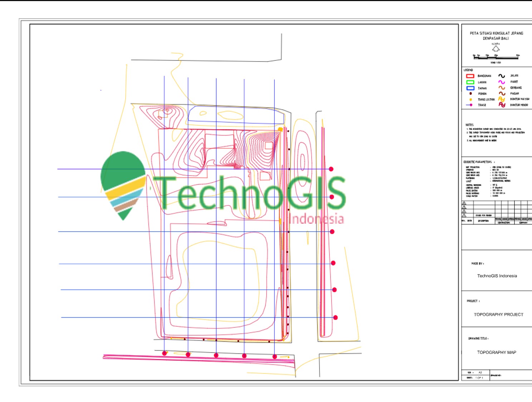Image resolution: width=532 pixels, height=402 pixels.
Task: Click the 'MADE BY' label
Action: pos(477,263)
